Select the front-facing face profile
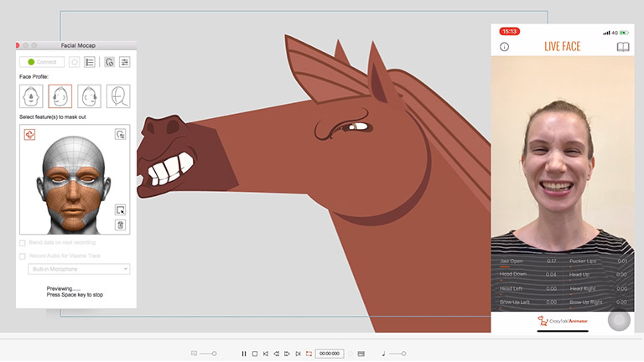 (x=31, y=96)
